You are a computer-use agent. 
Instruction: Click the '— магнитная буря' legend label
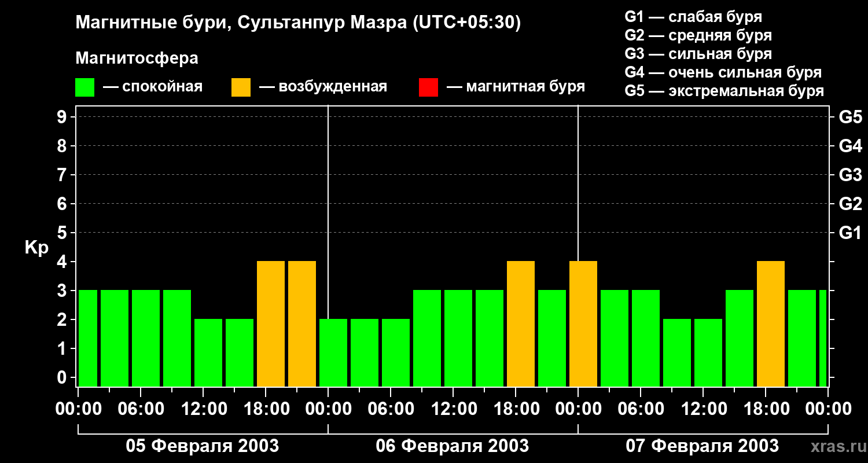(x=516, y=87)
